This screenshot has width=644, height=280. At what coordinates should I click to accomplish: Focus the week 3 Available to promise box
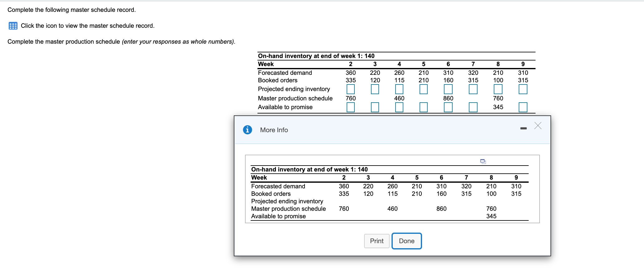375,107
